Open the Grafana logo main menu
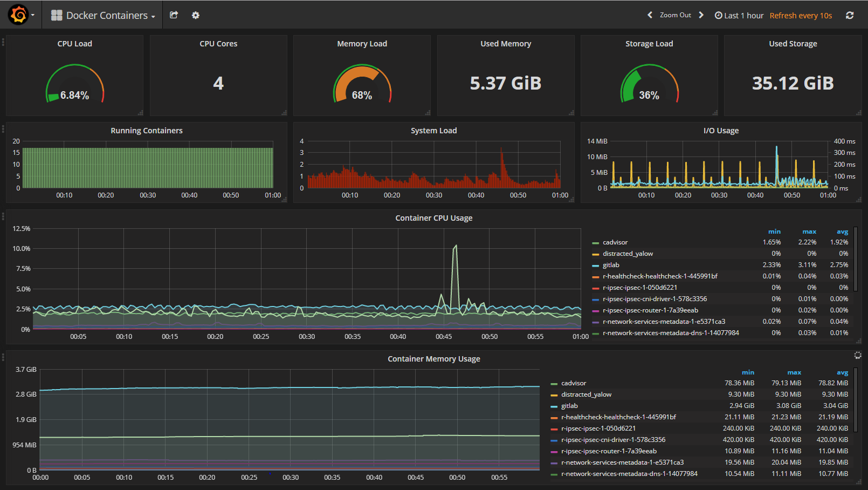Screen dimensions: 868x490 [20, 15]
